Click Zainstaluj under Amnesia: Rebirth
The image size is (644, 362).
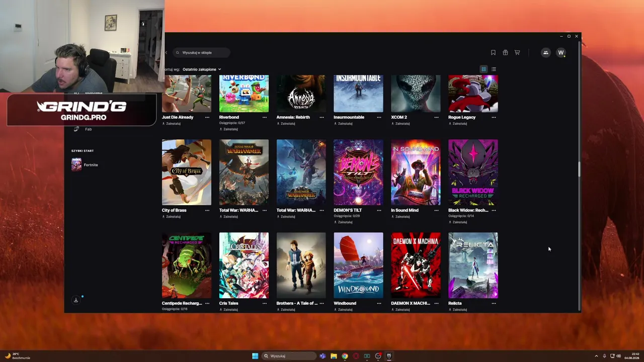pos(286,124)
